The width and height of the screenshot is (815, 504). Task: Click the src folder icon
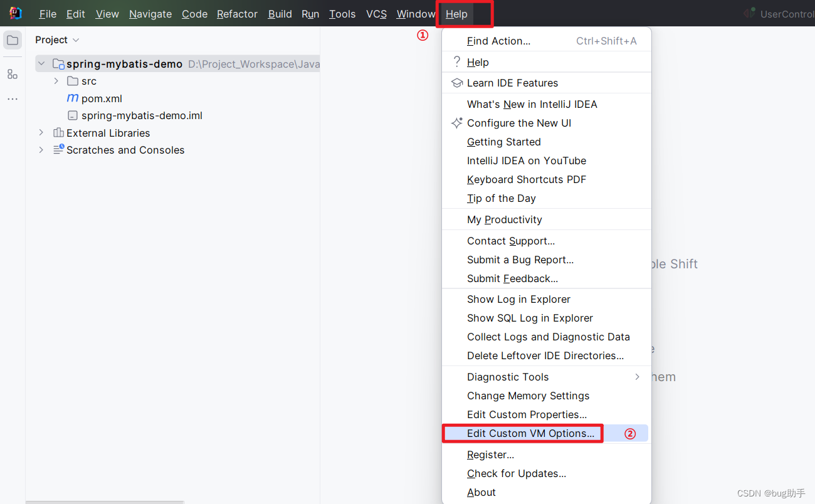73,81
